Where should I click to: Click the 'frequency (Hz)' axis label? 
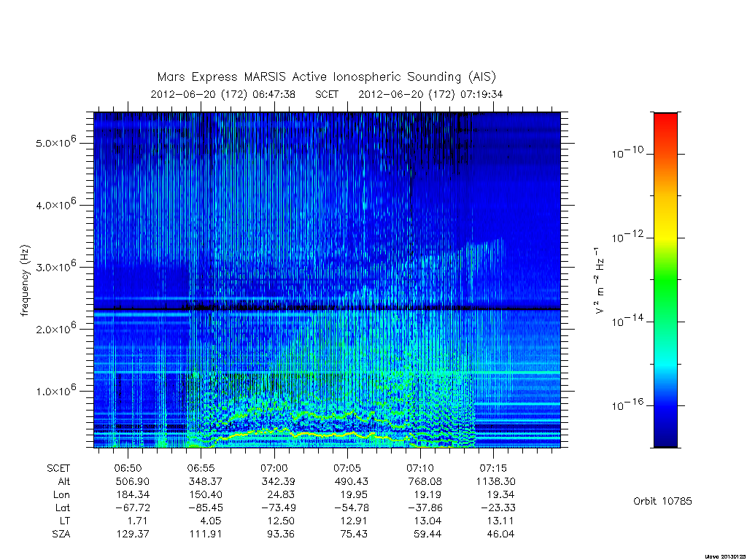26,281
